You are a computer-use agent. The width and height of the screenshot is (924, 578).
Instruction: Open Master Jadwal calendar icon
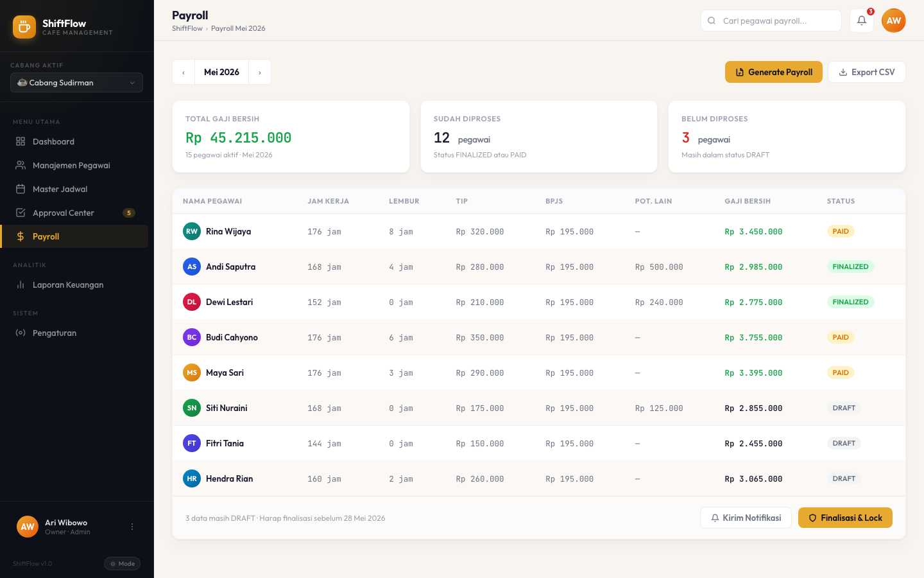(21, 189)
